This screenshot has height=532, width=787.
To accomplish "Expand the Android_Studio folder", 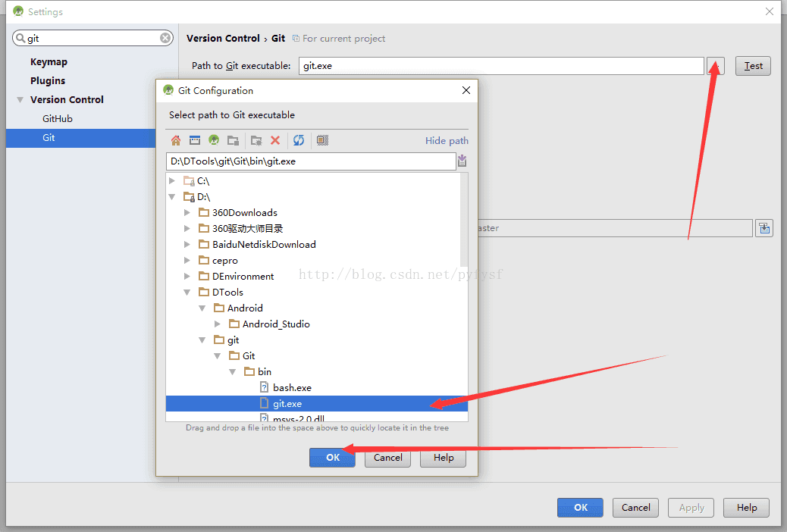I will (218, 324).
